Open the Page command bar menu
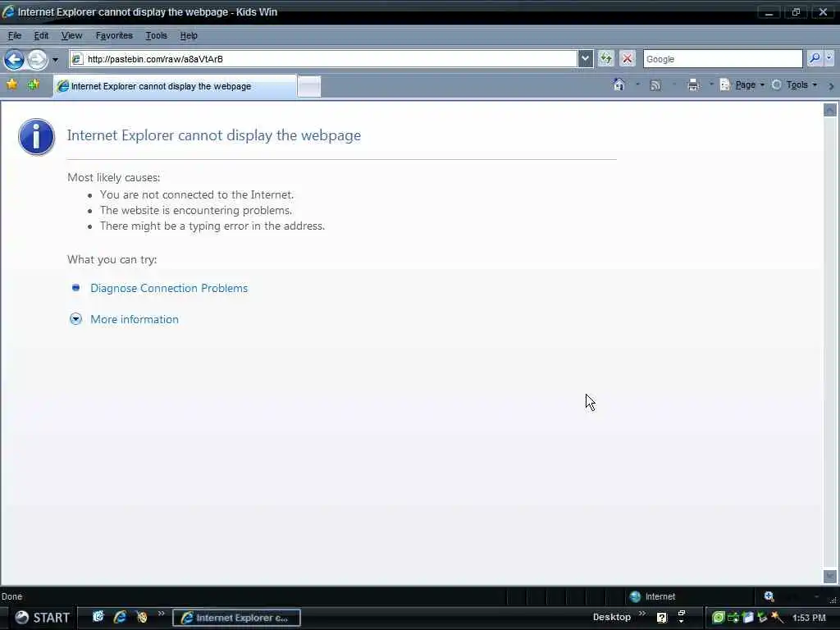Screen dimensions: 840x630 click(x=742, y=85)
